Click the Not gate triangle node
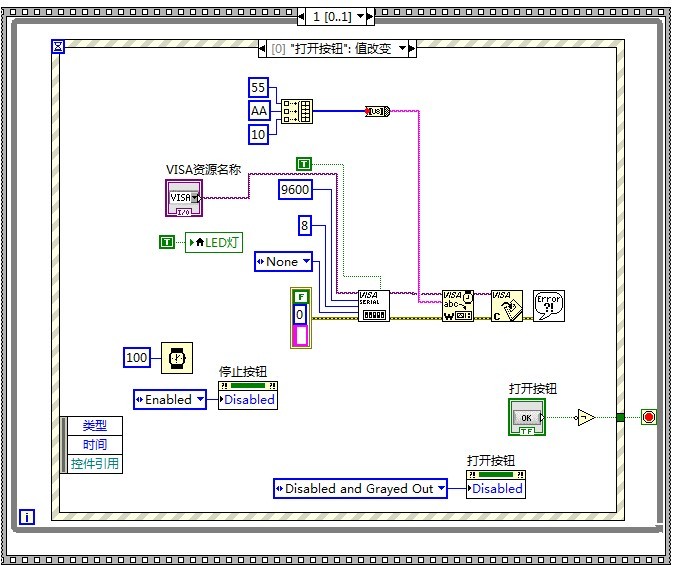This screenshot has width=676, height=565. [585, 417]
